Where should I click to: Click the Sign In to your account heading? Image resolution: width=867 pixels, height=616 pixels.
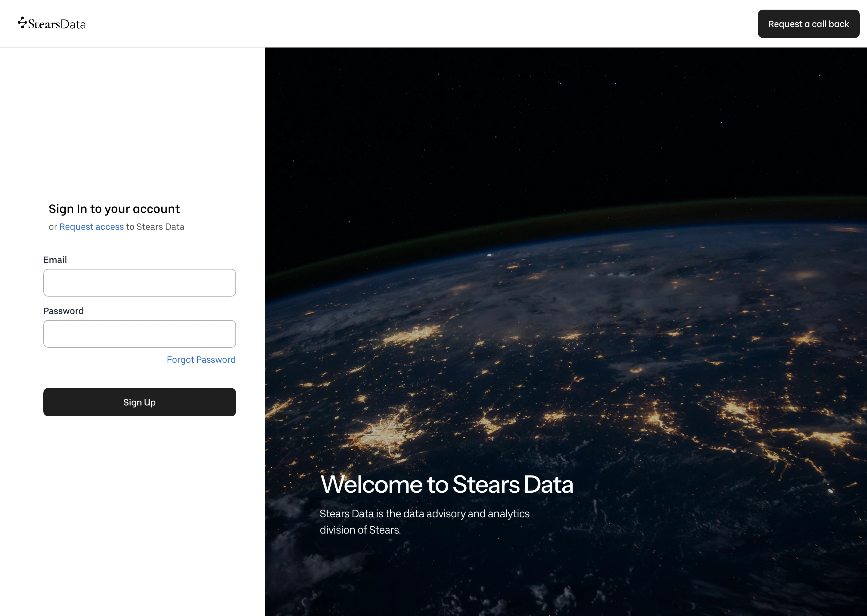click(114, 209)
